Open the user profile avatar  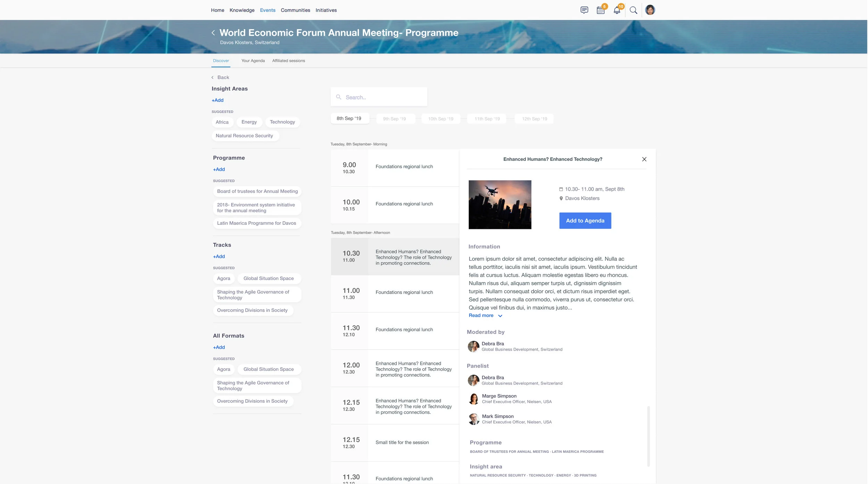(650, 10)
